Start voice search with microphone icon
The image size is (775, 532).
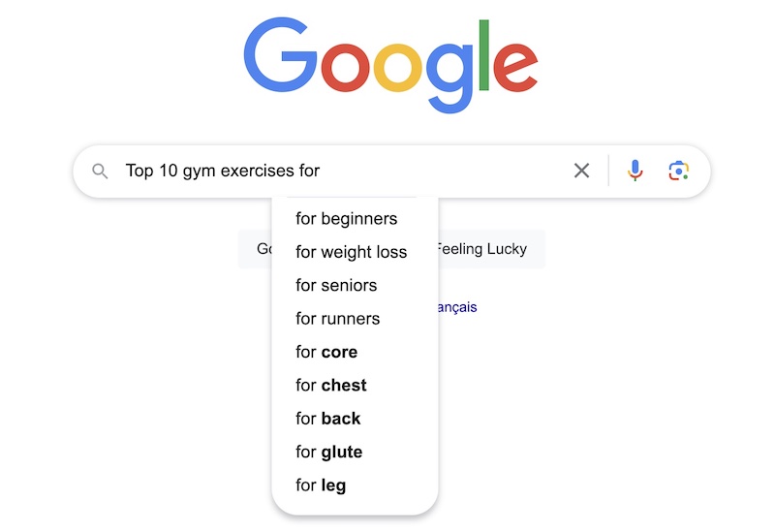[635, 171]
